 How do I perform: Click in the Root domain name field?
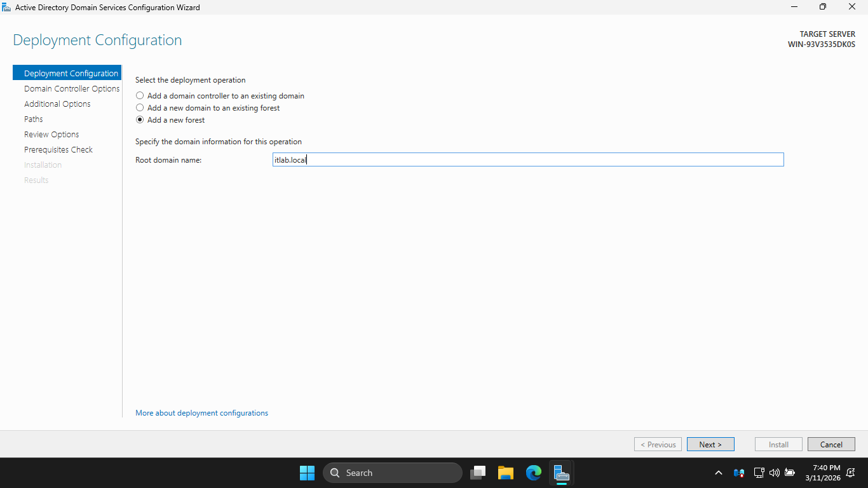527,160
